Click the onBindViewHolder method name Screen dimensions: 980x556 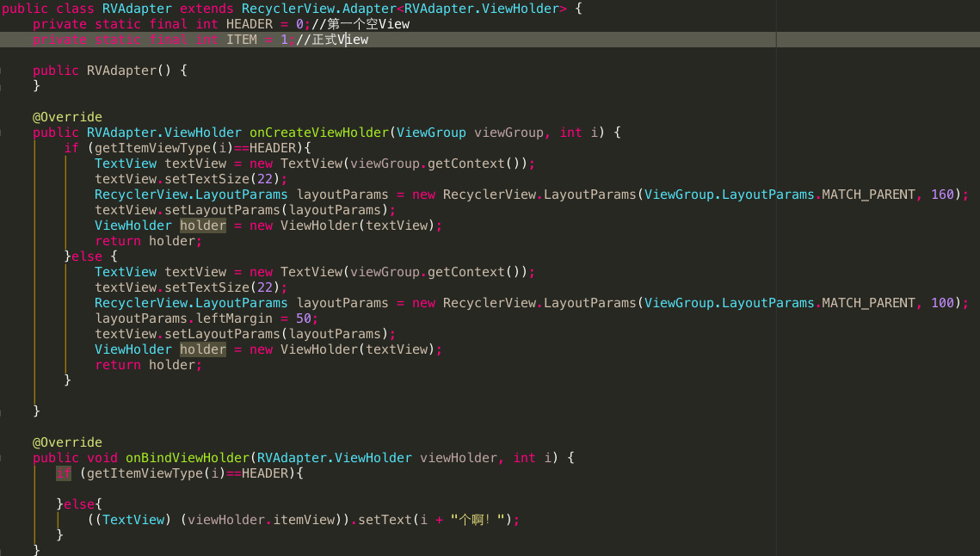187,458
